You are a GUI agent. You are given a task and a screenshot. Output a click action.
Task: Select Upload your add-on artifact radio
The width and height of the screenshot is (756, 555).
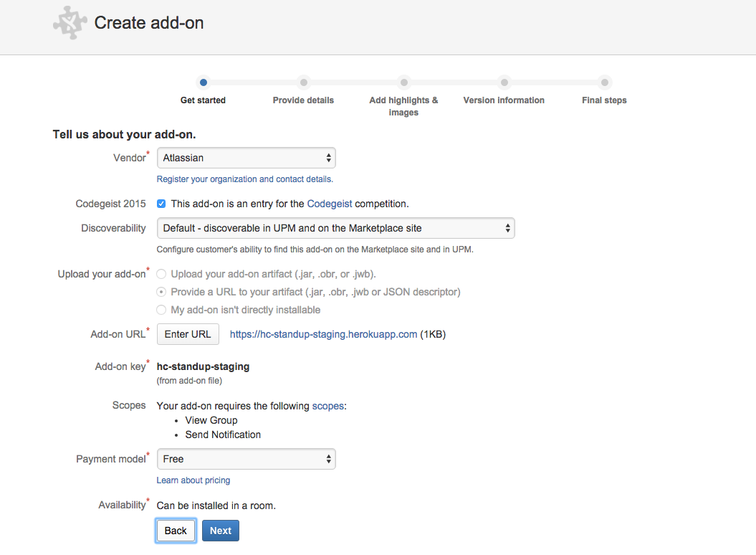pos(161,274)
